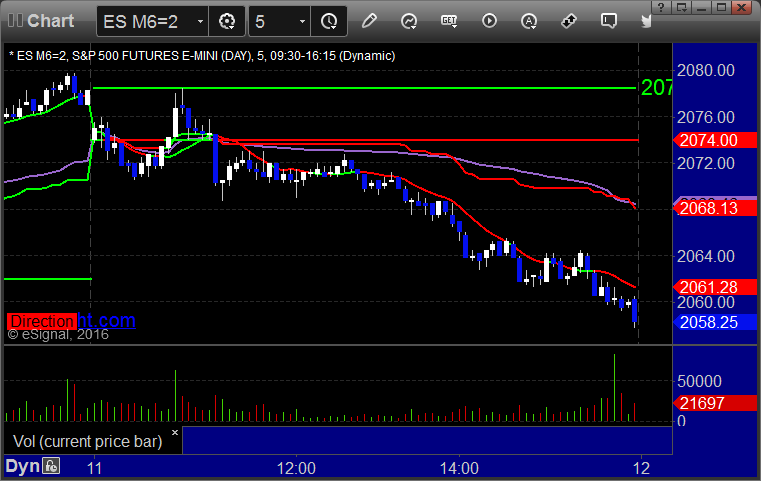Click the red 21697 volume marker

point(715,403)
